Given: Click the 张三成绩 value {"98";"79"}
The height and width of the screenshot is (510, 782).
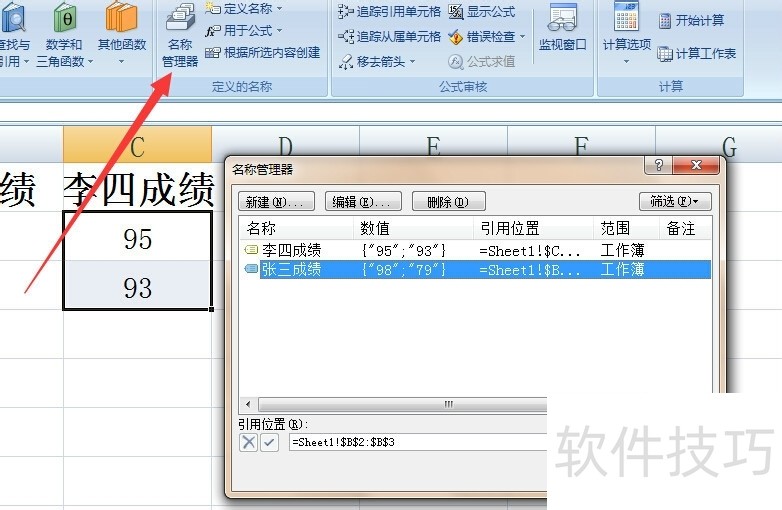Looking at the screenshot, I should [404, 270].
